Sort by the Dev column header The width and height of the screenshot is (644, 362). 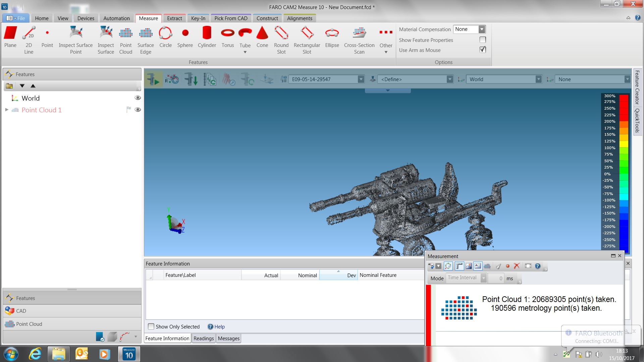point(338,275)
